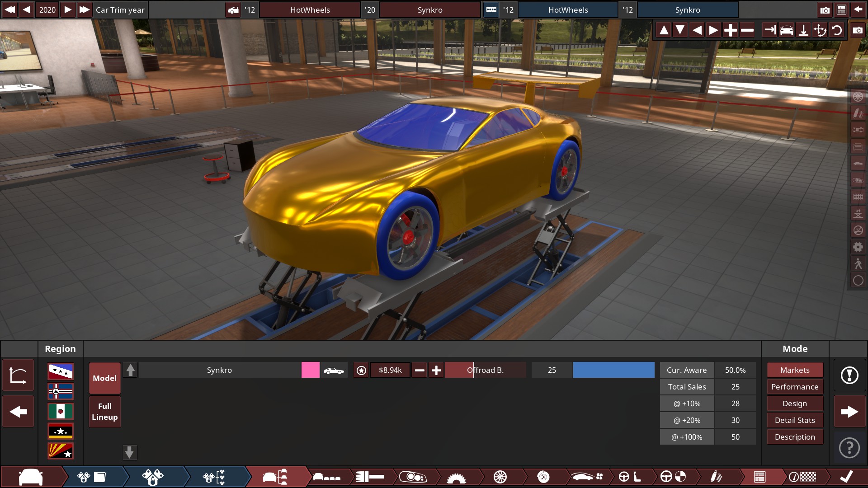Open the wheels tab icon
The width and height of the screenshot is (868, 488).
[500, 477]
